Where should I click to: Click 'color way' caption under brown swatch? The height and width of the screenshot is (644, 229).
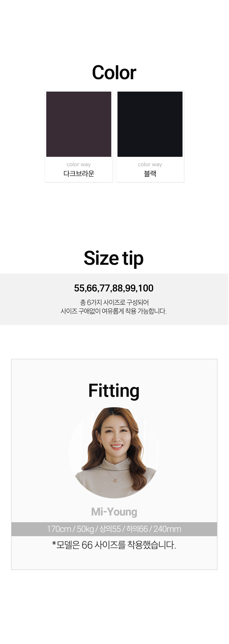coord(79,164)
